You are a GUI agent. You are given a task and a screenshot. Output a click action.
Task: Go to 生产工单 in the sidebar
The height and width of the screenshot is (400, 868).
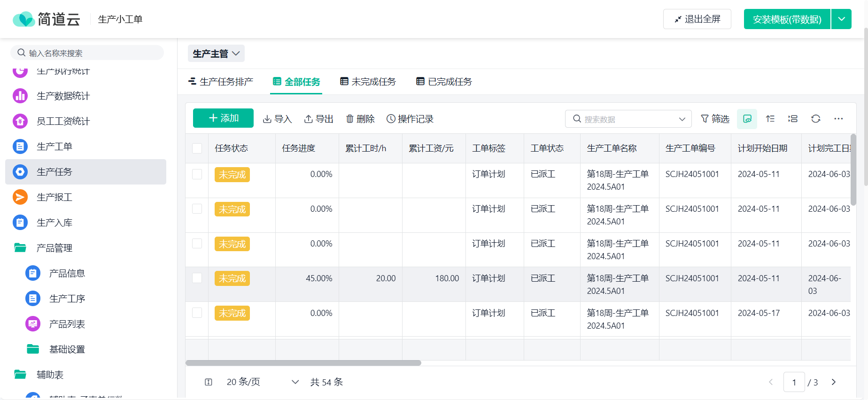click(x=85, y=146)
